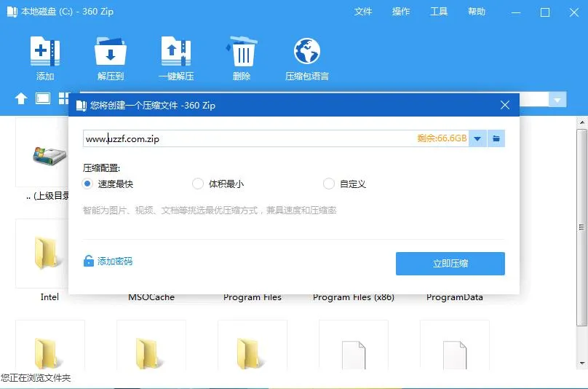This screenshot has height=389, width=588.
Task: Click the 立即压缩 button
Action: tap(450, 264)
